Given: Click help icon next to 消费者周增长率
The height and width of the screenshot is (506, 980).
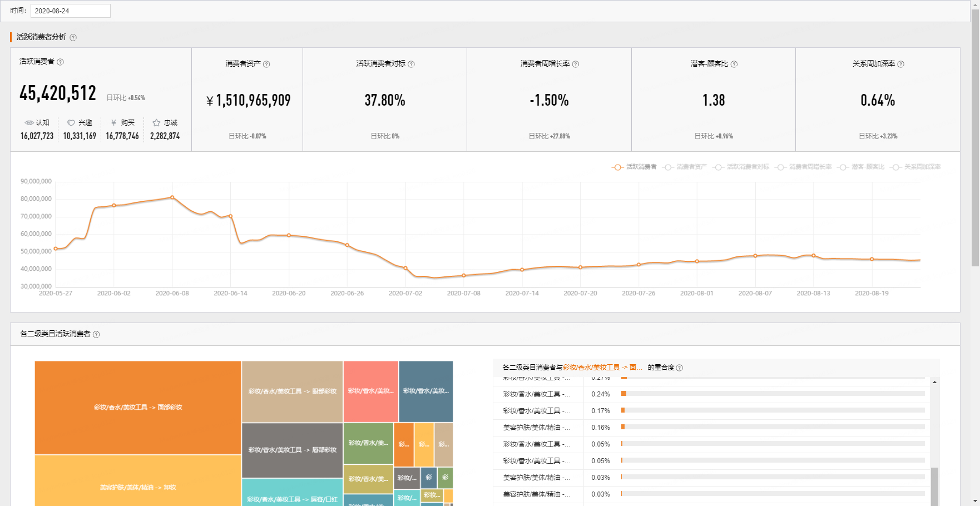Looking at the screenshot, I should click(x=576, y=64).
